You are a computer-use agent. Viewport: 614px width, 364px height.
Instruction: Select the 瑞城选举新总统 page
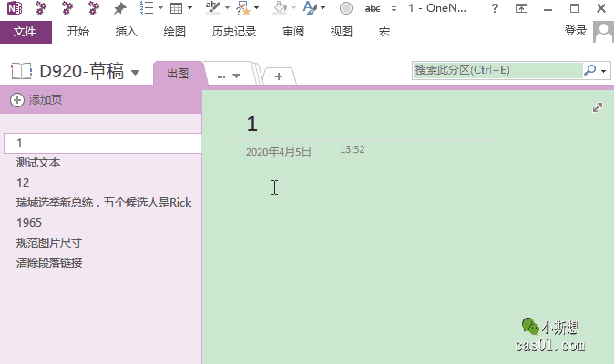[103, 203]
